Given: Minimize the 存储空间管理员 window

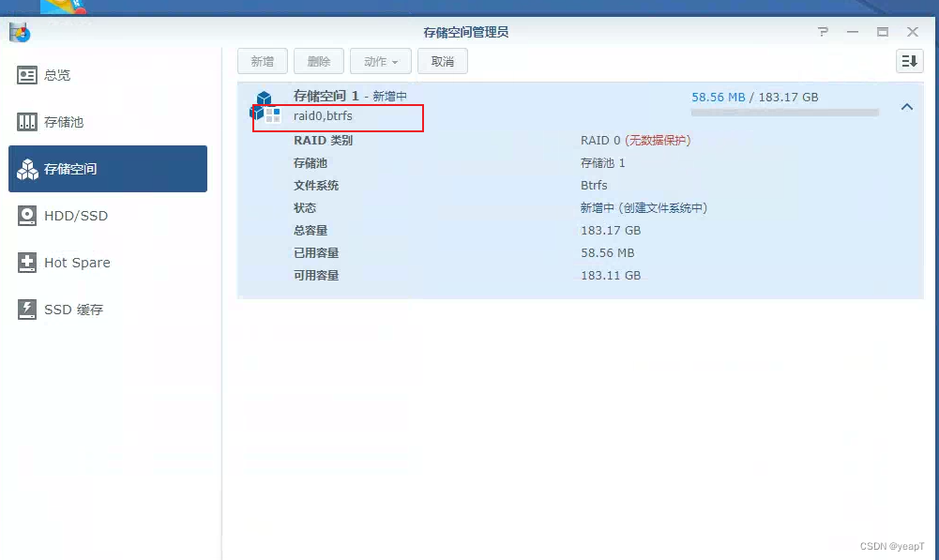Looking at the screenshot, I should [x=852, y=32].
